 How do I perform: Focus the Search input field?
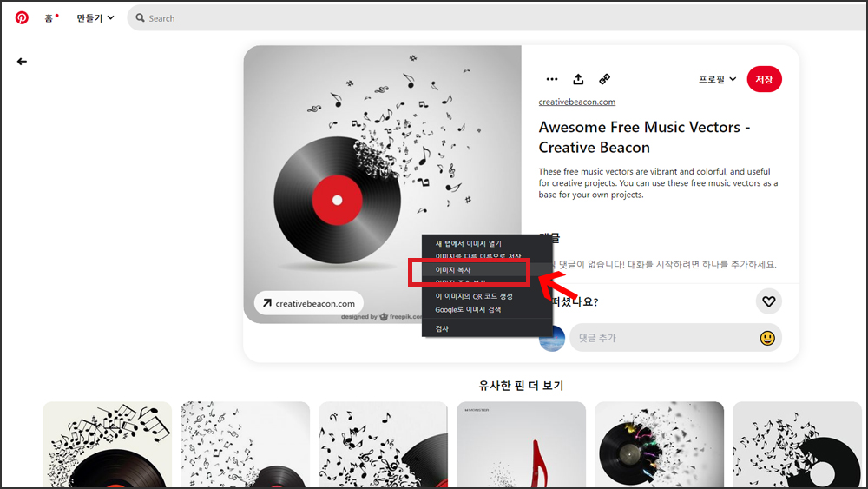[x=498, y=18]
